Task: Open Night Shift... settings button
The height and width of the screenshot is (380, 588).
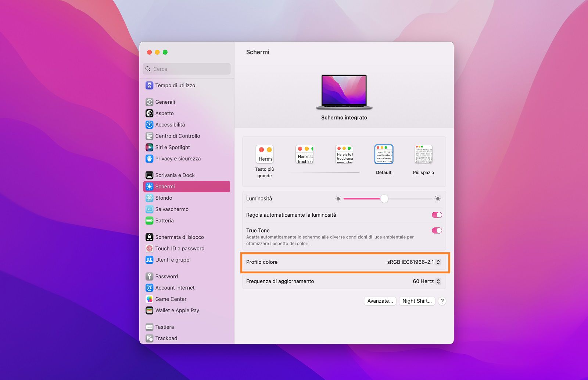Action: 417,301
